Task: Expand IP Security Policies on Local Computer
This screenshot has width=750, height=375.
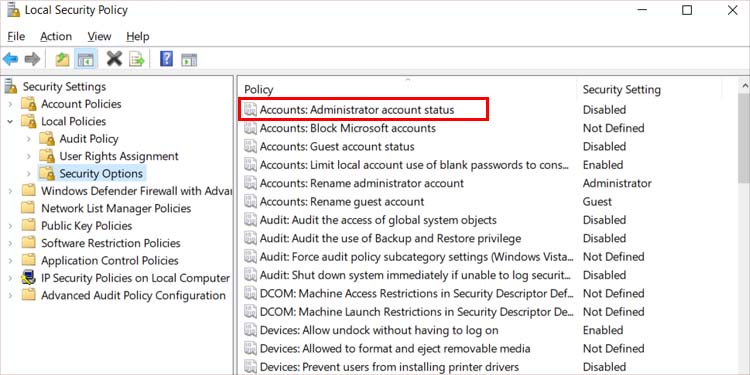Action: [x=11, y=278]
